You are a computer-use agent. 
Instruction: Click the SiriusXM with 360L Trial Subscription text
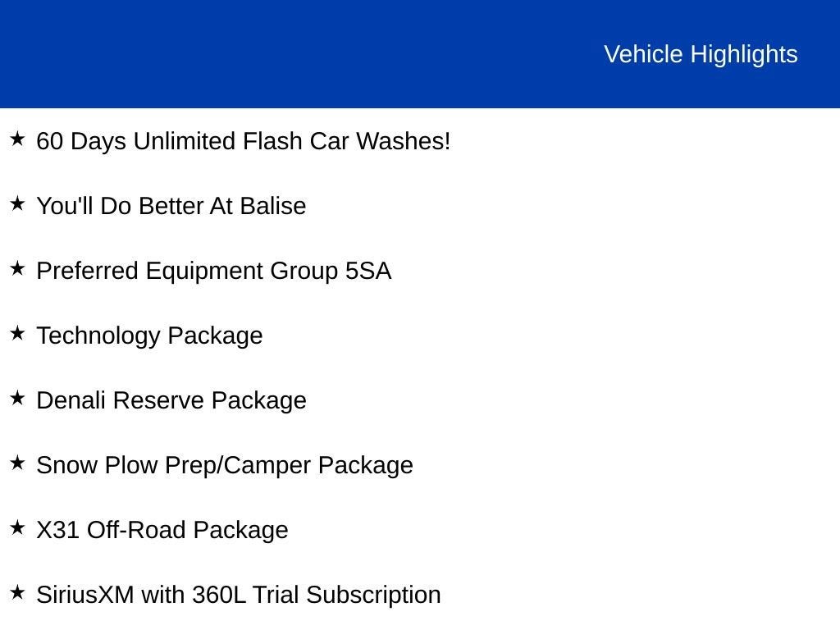pos(238,595)
